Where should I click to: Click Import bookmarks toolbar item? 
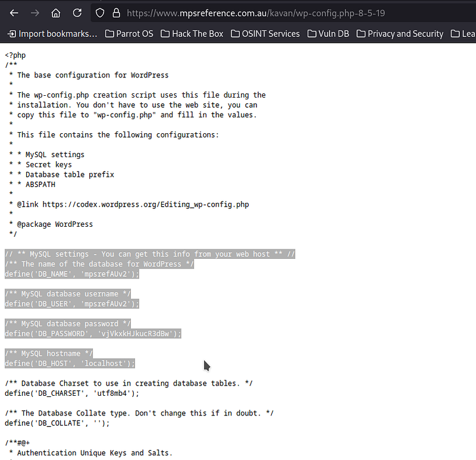52,34
